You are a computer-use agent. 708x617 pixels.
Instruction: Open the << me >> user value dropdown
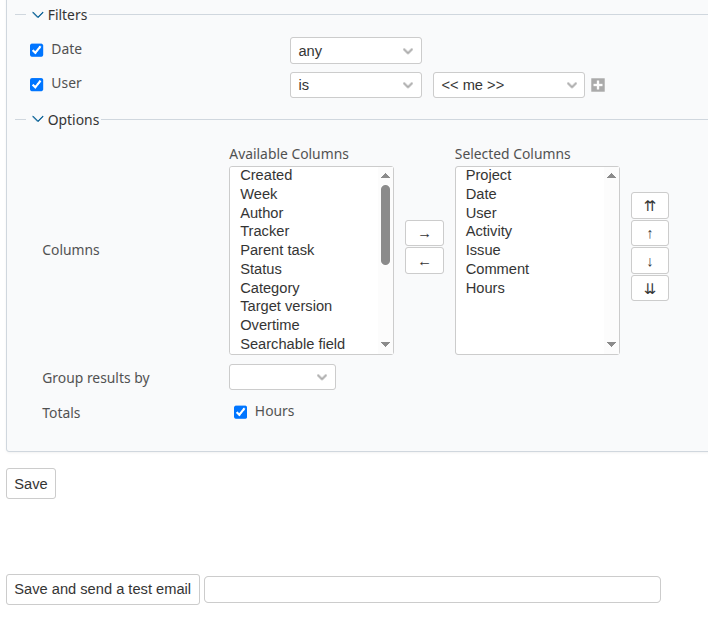coord(508,85)
